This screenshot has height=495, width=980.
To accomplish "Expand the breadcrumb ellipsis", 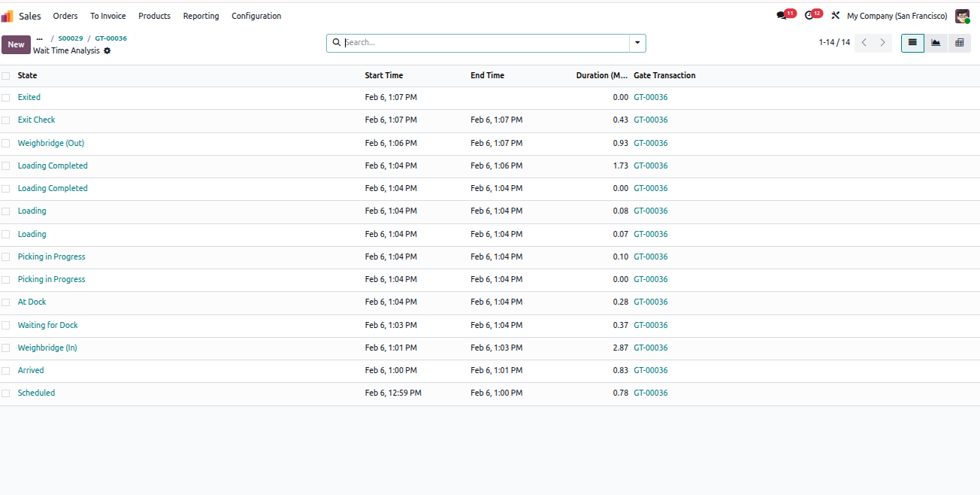I will click(40, 38).
